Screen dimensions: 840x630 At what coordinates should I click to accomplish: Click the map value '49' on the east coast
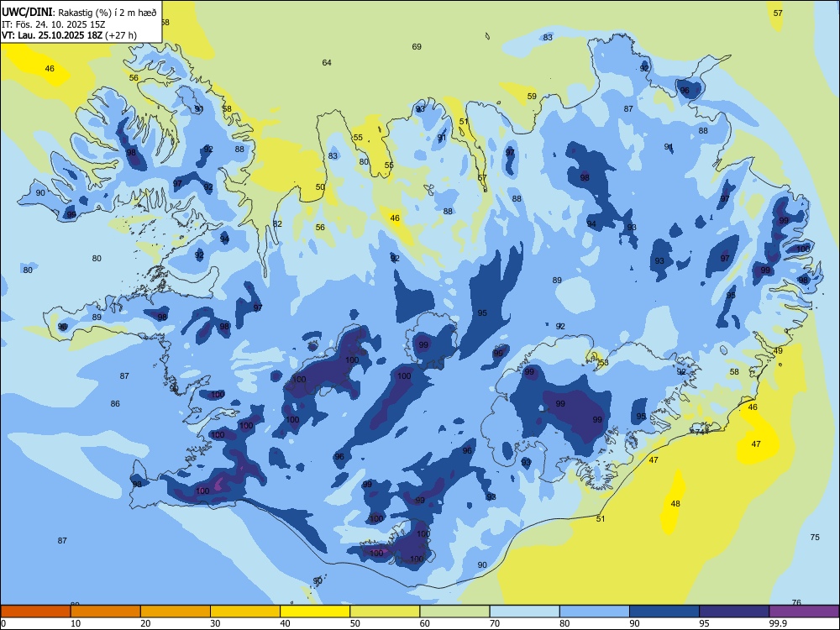779,350
